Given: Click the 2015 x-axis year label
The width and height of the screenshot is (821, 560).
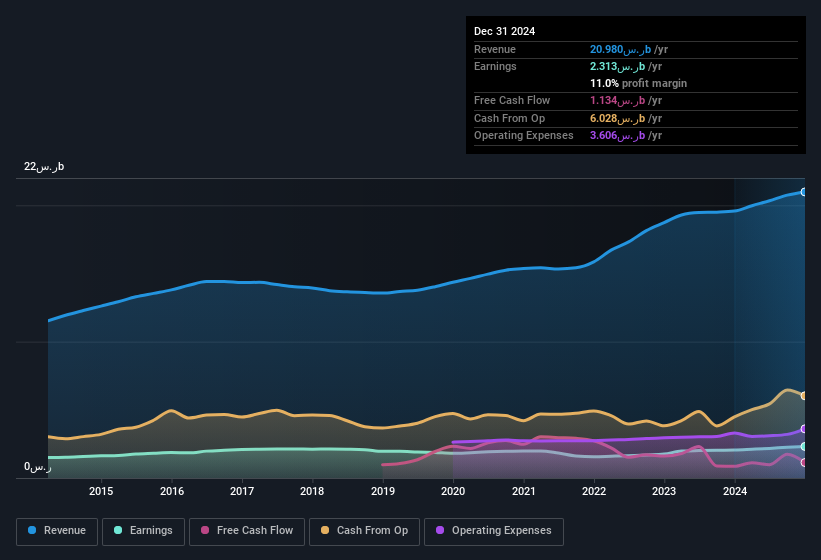Looking at the screenshot, I should click(x=101, y=491).
